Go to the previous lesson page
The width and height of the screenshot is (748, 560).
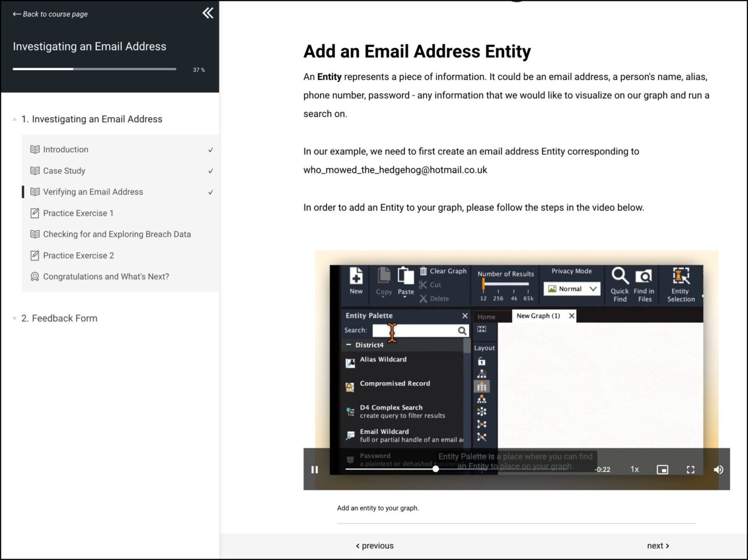point(374,546)
